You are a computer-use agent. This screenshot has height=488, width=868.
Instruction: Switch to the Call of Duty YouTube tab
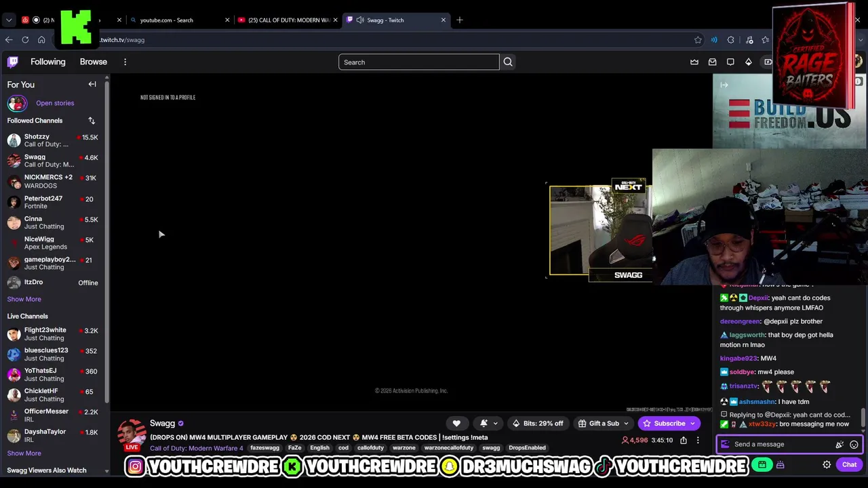point(287,20)
